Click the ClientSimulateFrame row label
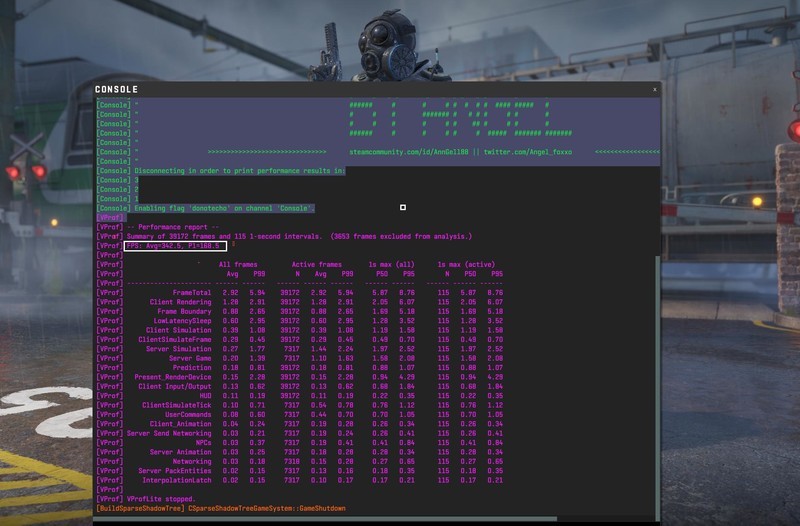The width and height of the screenshot is (800, 526). pyautogui.click(x=175, y=339)
